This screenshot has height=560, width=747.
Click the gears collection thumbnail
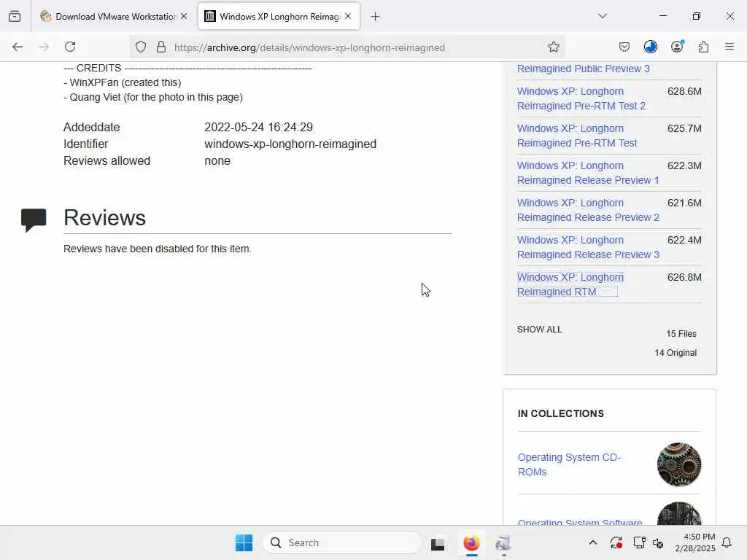pyautogui.click(x=679, y=464)
